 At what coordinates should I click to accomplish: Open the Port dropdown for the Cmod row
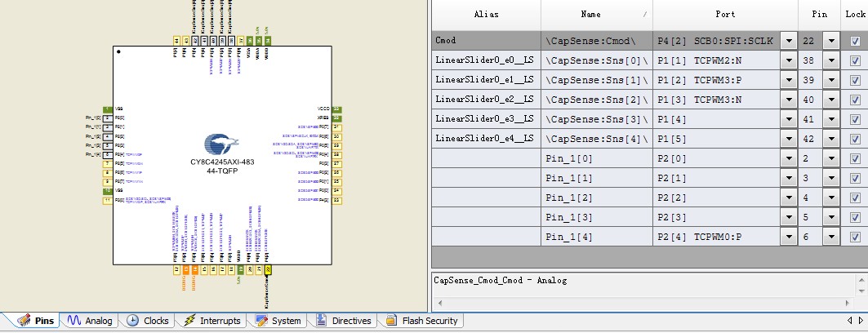tap(789, 41)
